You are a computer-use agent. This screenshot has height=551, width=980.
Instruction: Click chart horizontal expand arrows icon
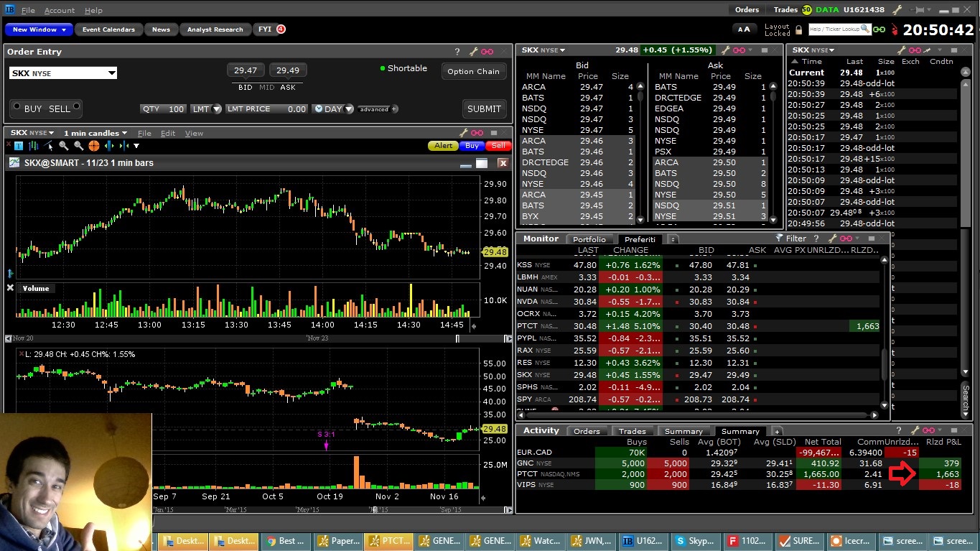click(x=110, y=146)
